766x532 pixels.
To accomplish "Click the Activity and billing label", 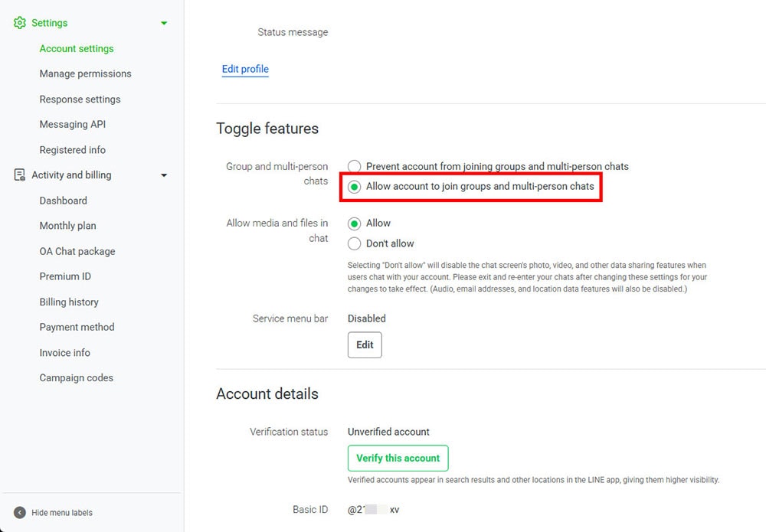I will (x=71, y=175).
